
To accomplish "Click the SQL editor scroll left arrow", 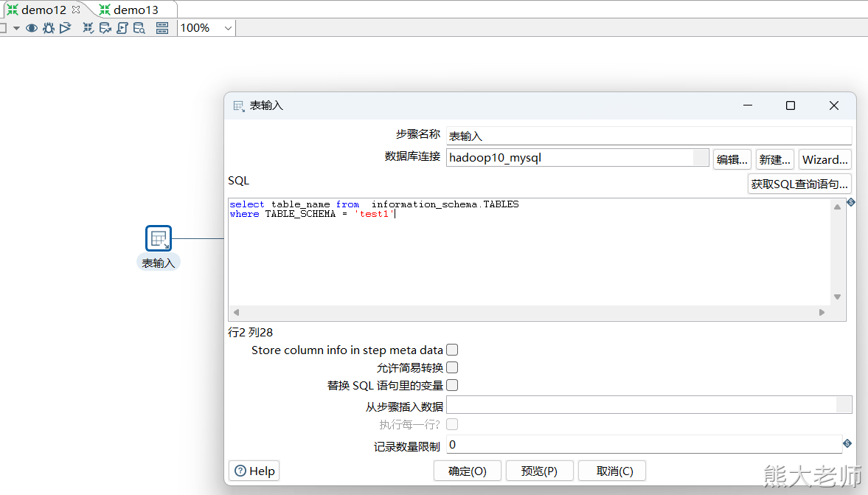I will pyautogui.click(x=237, y=312).
